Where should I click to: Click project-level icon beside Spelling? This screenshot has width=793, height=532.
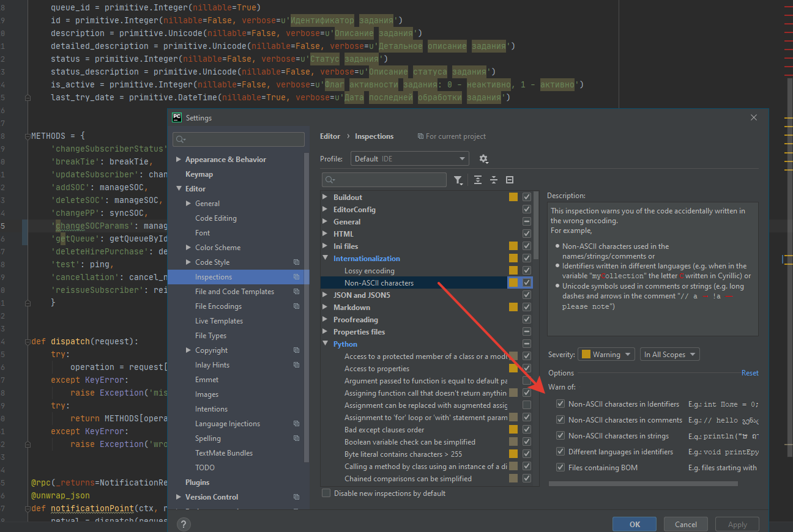(296, 438)
